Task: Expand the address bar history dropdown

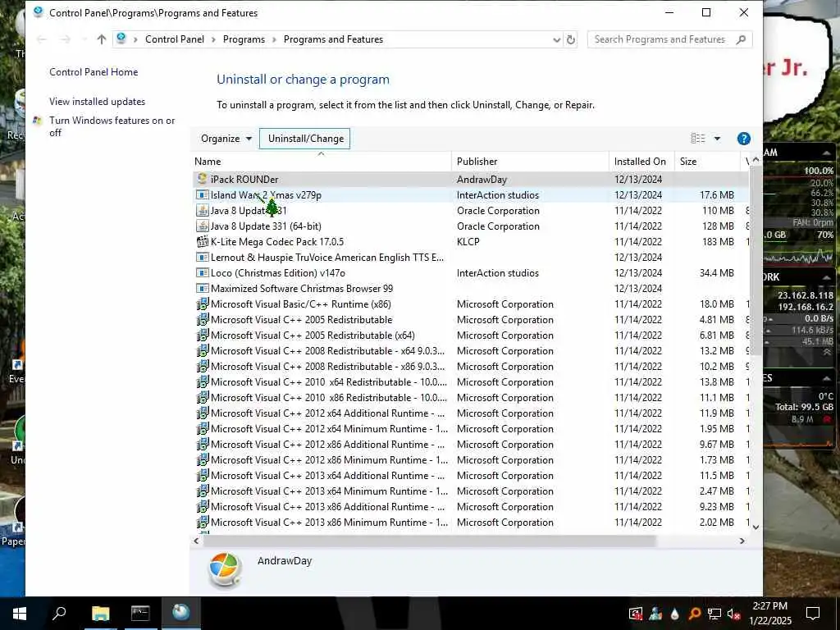Action: pos(557,39)
